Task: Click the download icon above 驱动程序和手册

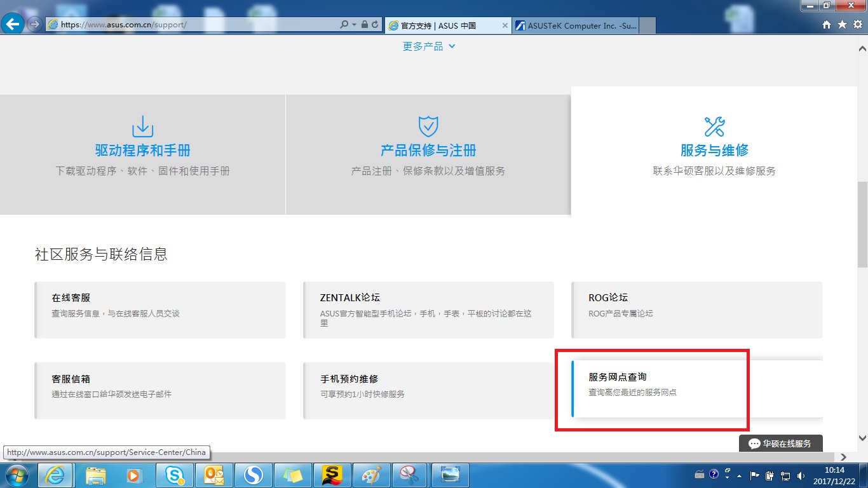Action: (142, 127)
